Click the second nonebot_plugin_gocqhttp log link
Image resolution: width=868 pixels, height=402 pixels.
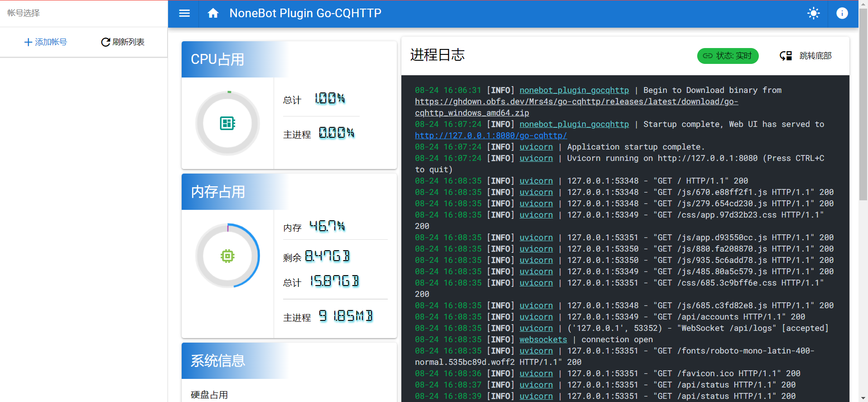(x=574, y=124)
